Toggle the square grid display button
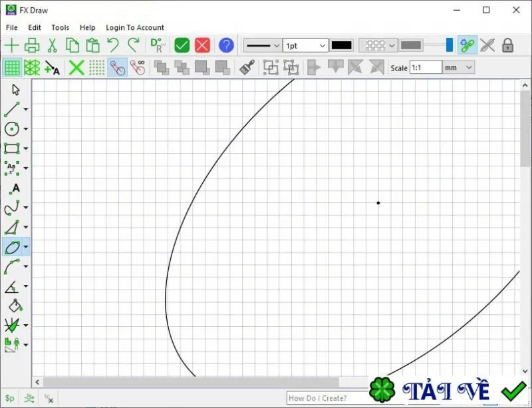Image resolution: width=532 pixels, height=408 pixels. [12, 68]
